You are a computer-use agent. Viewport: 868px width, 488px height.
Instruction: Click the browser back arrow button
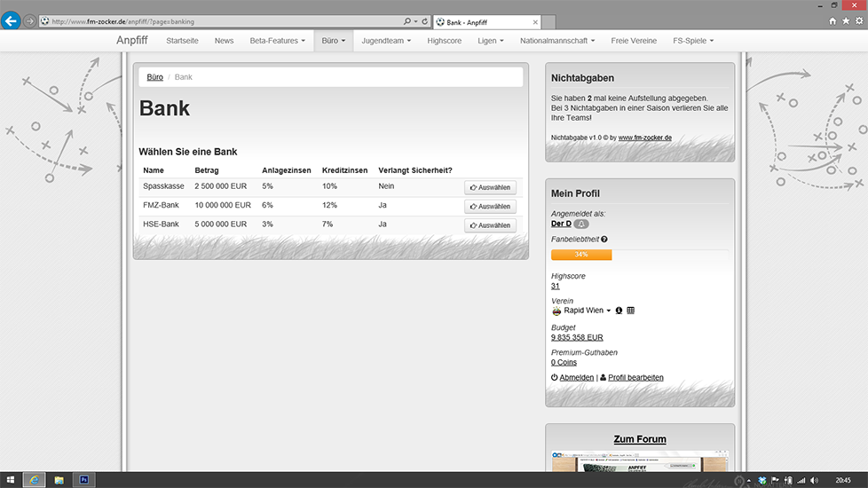point(11,20)
